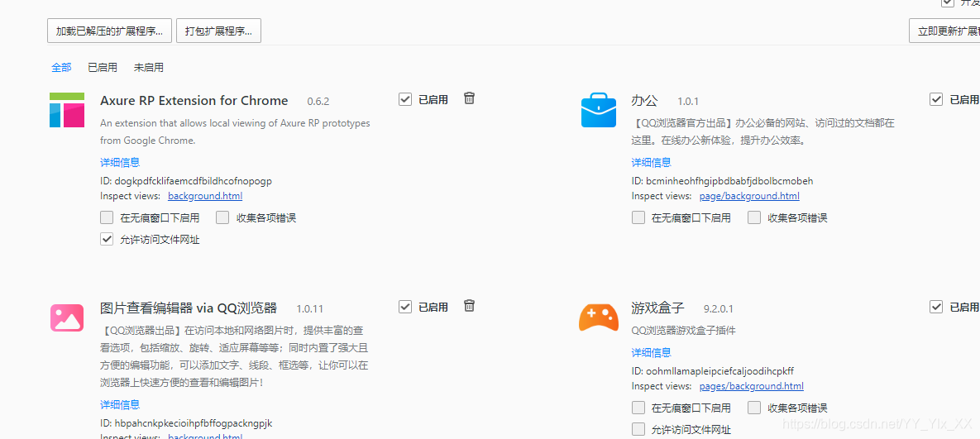Click 加载已解压的扩展程序 button

point(109,31)
